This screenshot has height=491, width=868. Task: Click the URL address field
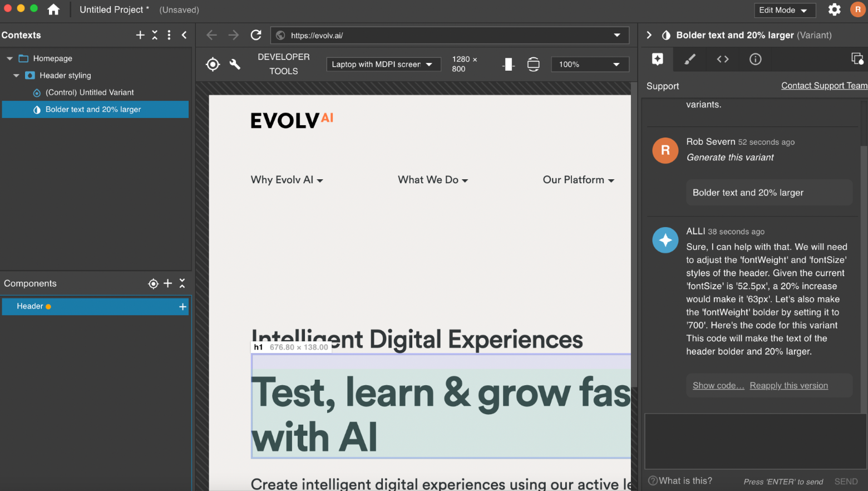(450, 35)
